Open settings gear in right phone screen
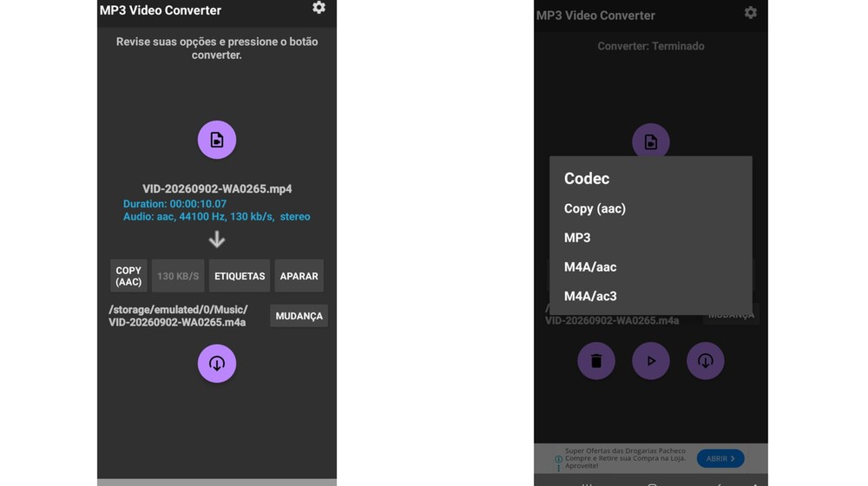 [751, 13]
